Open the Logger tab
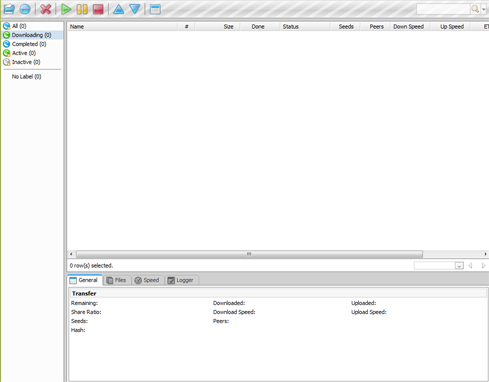 click(x=180, y=280)
